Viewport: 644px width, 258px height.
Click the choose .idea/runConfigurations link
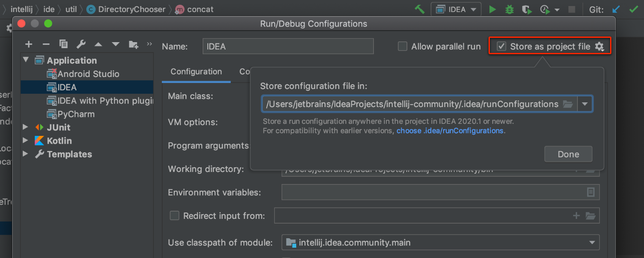(x=450, y=131)
